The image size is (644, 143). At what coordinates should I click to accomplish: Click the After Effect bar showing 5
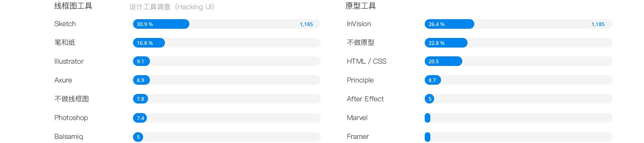[429, 99]
